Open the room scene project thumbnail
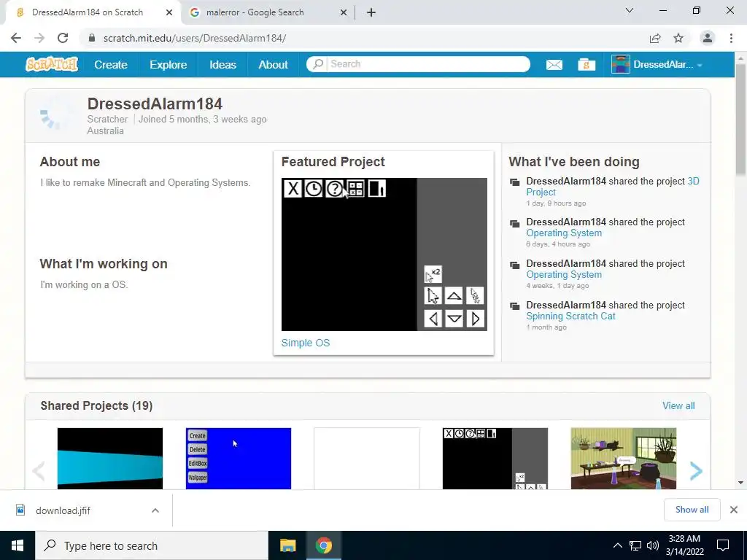 (x=624, y=458)
